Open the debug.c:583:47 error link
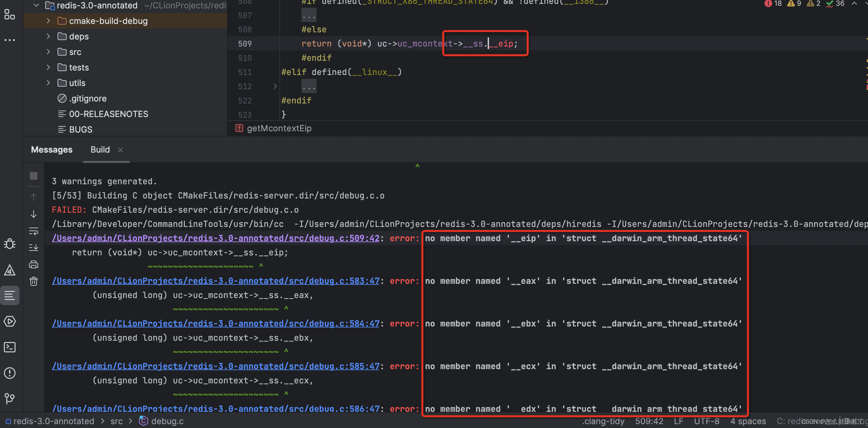Screen dimensions: 868x428 coord(216,281)
